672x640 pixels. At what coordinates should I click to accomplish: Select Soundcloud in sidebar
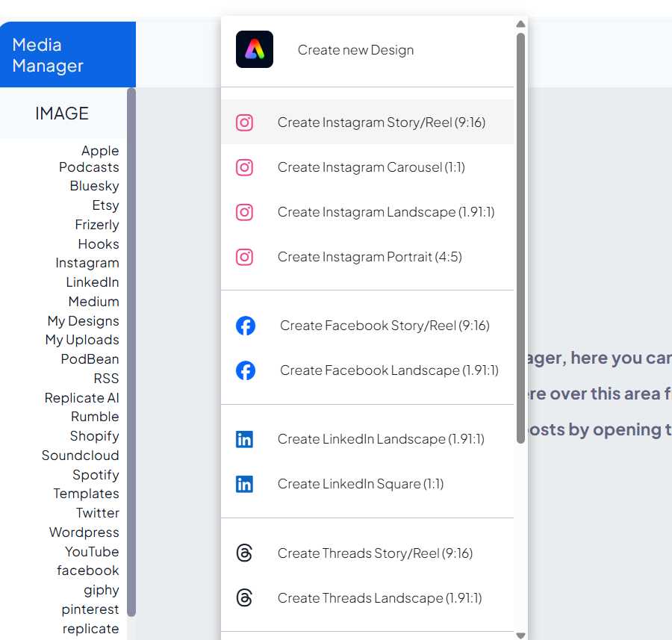[x=81, y=456]
